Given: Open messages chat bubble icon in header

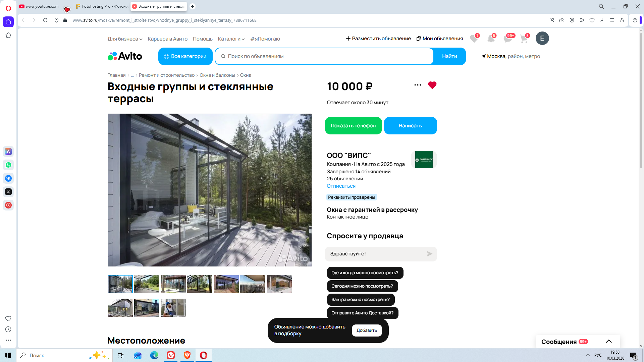Looking at the screenshot, I should coord(507,39).
